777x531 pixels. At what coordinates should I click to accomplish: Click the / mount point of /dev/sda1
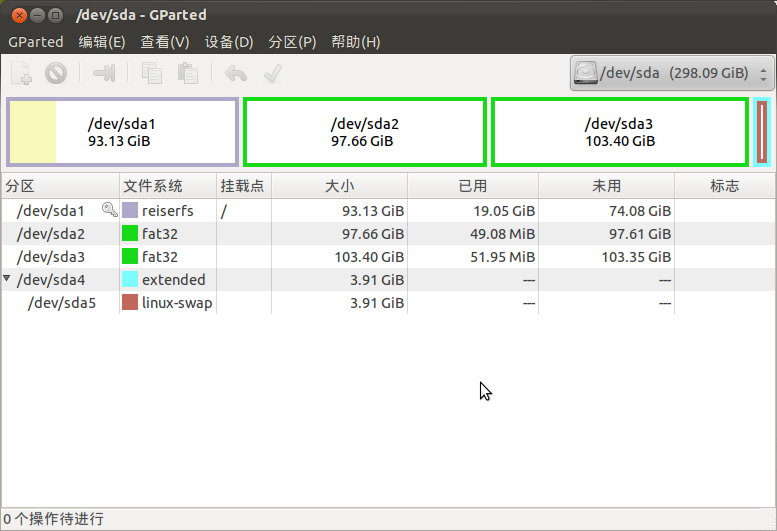224,211
